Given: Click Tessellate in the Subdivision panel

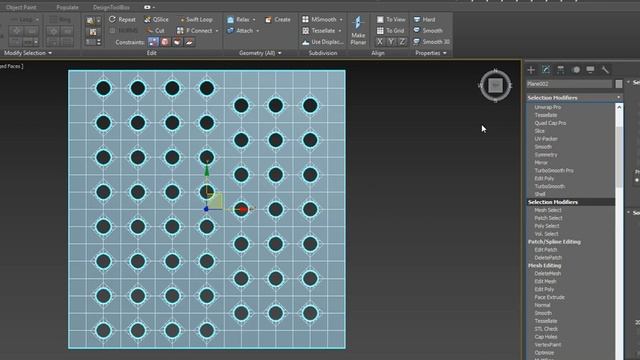Looking at the screenshot, I should (319, 31).
